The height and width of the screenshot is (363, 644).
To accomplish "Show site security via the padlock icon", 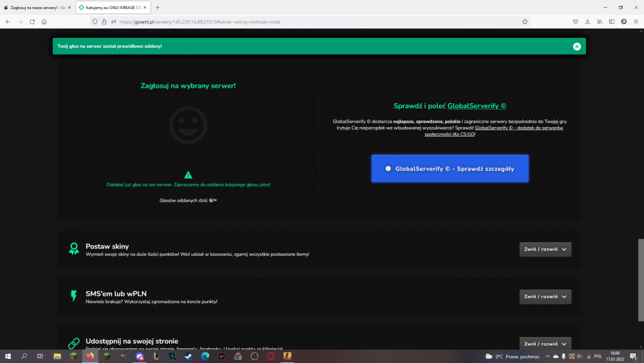I will 104,22.
